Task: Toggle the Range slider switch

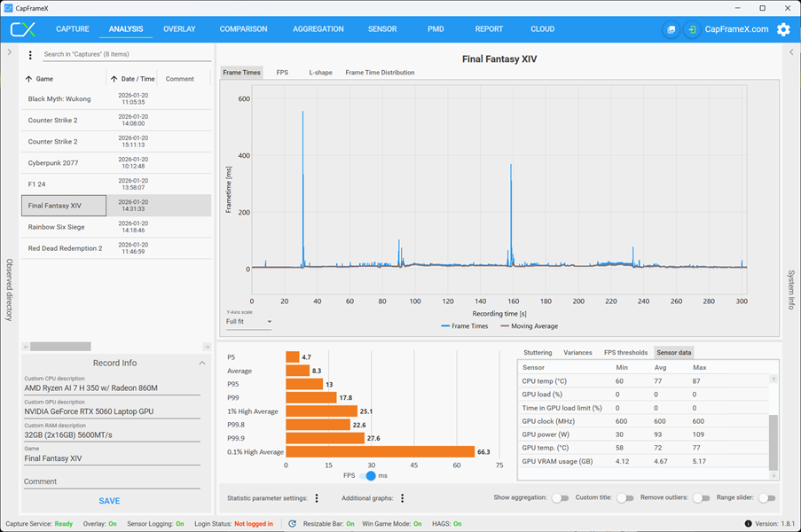Action: (x=766, y=497)
